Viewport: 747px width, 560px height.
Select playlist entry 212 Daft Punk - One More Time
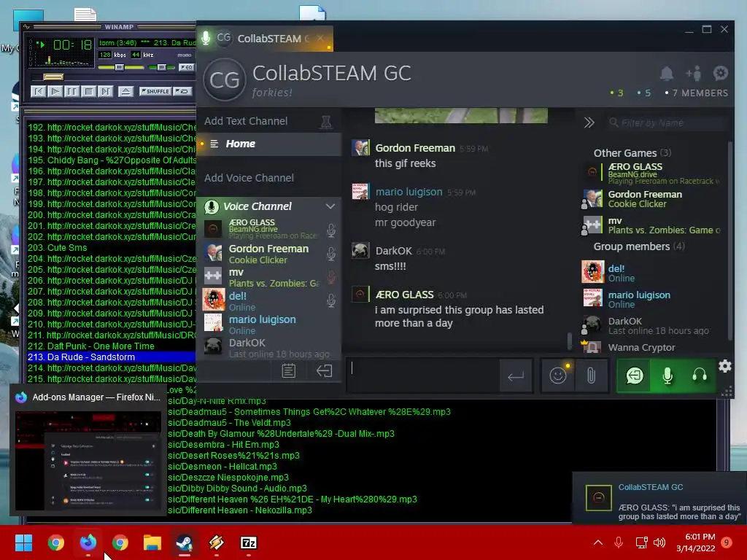pos(111,346)
